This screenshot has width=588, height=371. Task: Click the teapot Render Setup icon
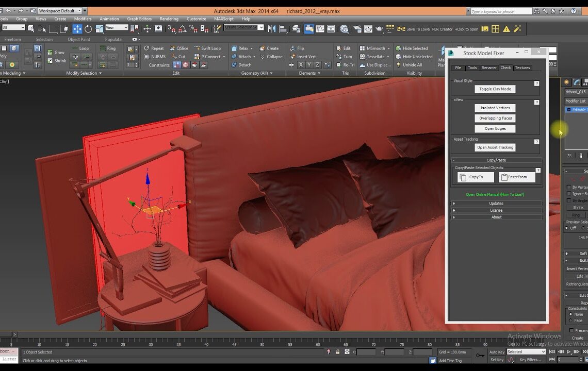click(356, 29)
